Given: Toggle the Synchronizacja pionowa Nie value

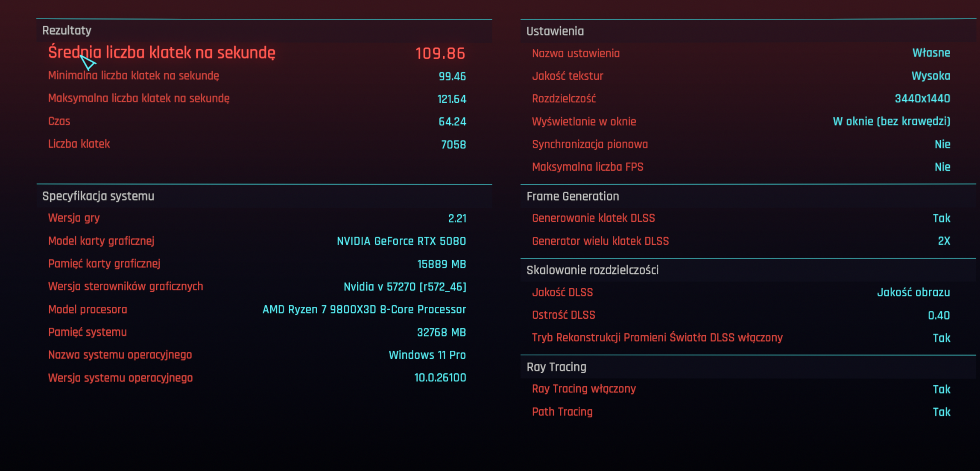Looking at the screenshot, I should coord(942,144).
